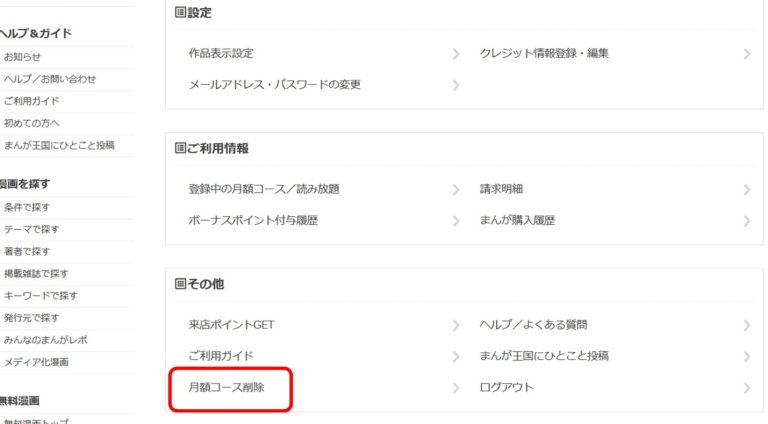This screenshot has height=424, width=768.
Task: Click the chevron next to ログアウト
Action: tap(747, 388)
